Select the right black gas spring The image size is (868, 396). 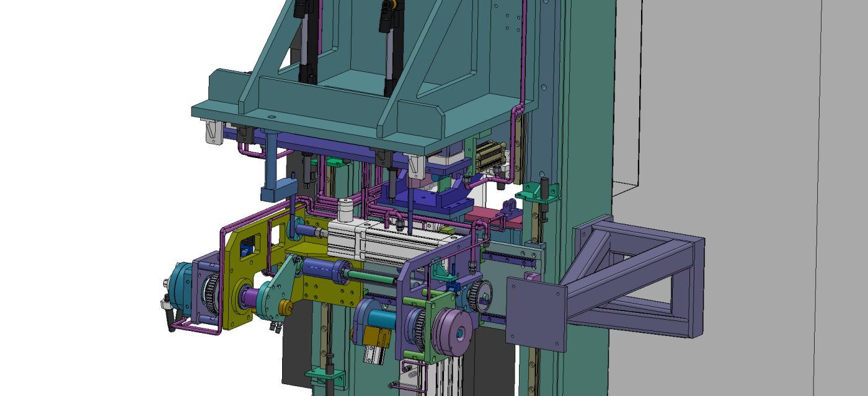(389, 46)
